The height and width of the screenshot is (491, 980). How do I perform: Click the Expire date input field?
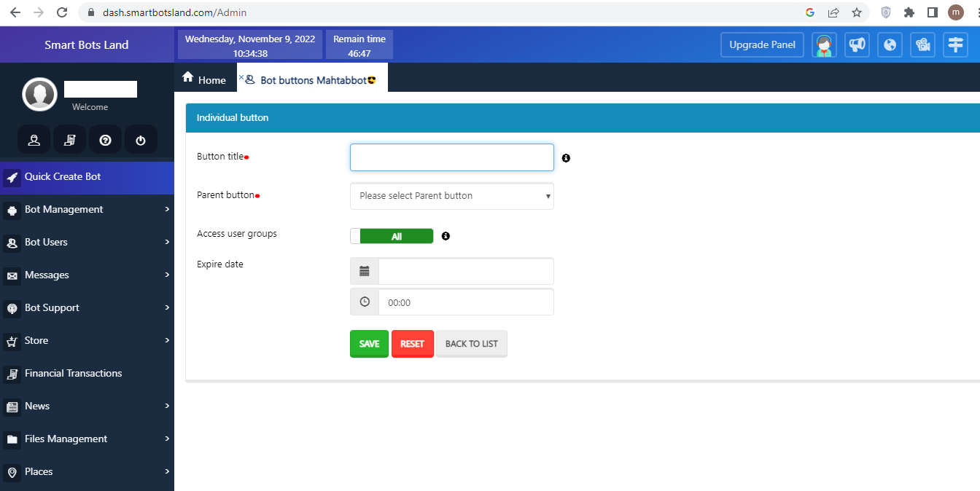coord(466,271)
